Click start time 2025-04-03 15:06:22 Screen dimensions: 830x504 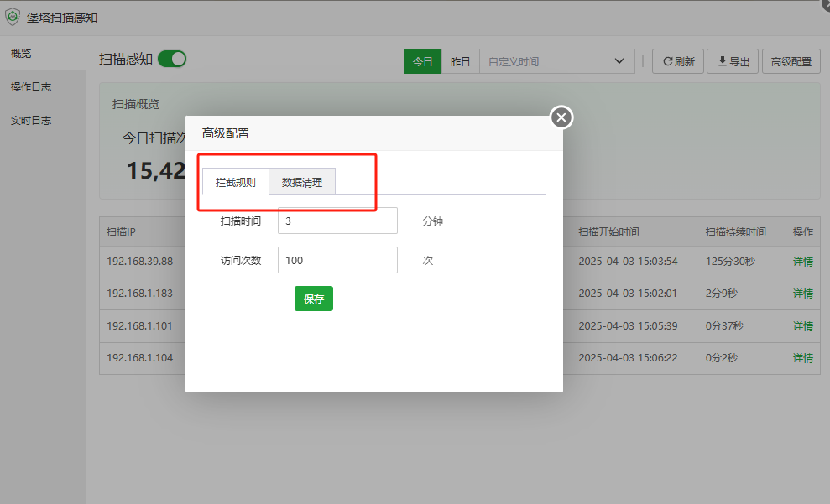coord(628,357)
